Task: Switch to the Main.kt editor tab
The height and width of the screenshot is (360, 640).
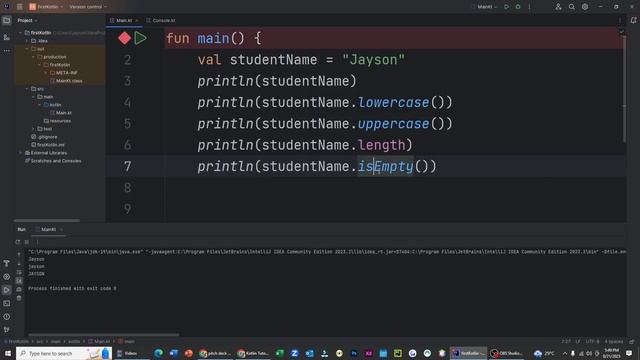Action: (x=123, y=20)
